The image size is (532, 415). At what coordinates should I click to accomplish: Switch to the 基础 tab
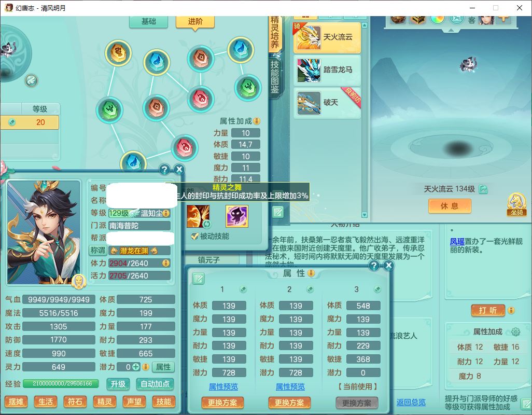pos(148,21)
